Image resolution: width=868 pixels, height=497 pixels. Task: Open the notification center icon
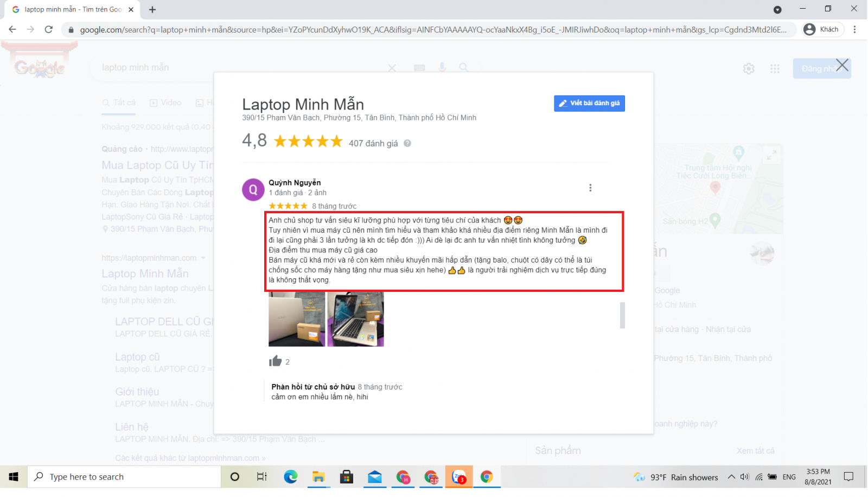pos(849,477)
